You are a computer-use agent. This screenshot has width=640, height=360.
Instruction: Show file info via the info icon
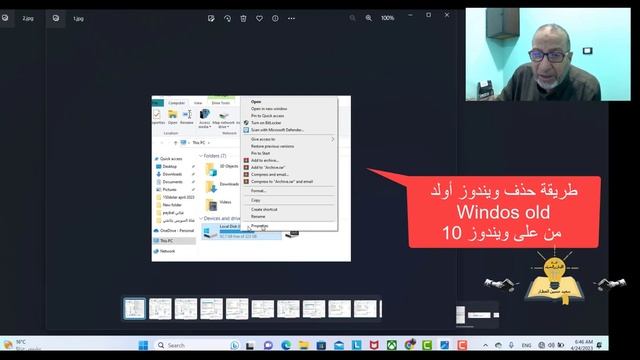pos(275,18)
